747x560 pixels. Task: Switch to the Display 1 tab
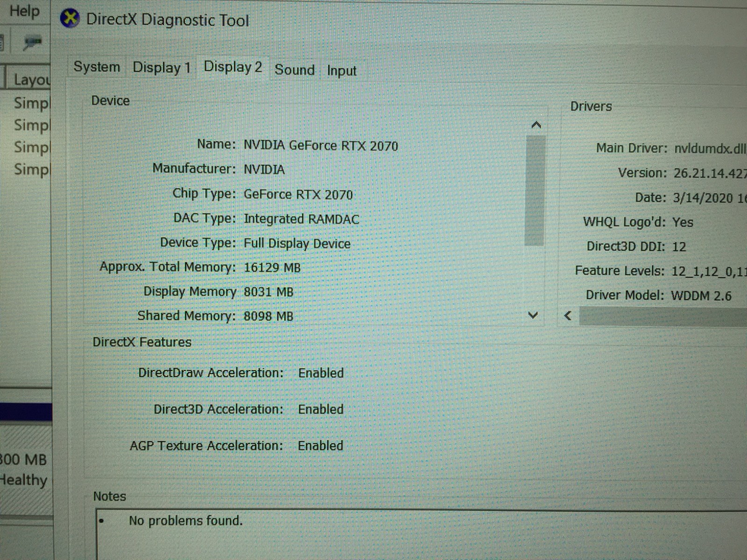coord(162,68)
